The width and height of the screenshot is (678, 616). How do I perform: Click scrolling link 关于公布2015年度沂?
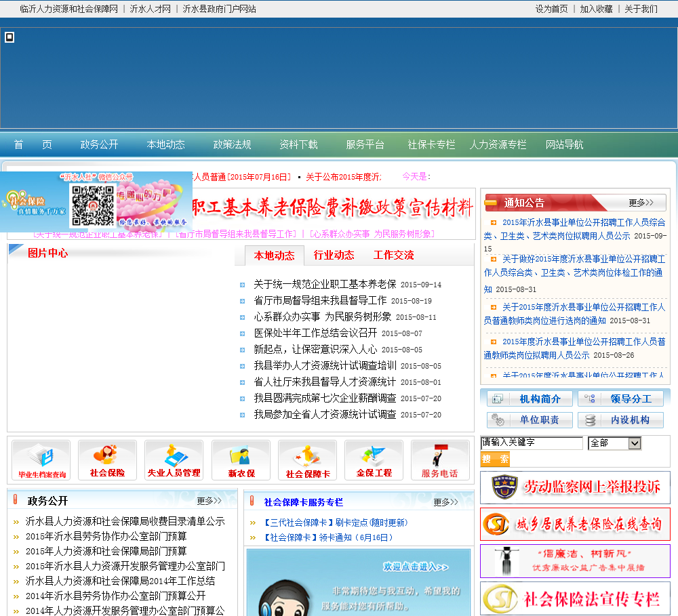343,177
